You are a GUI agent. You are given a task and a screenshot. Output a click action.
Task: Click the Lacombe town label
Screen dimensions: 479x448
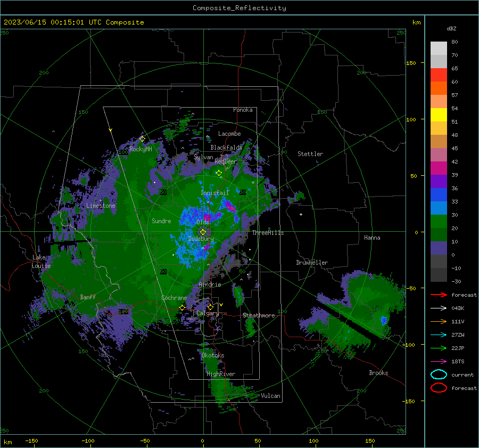click(229, 134)
